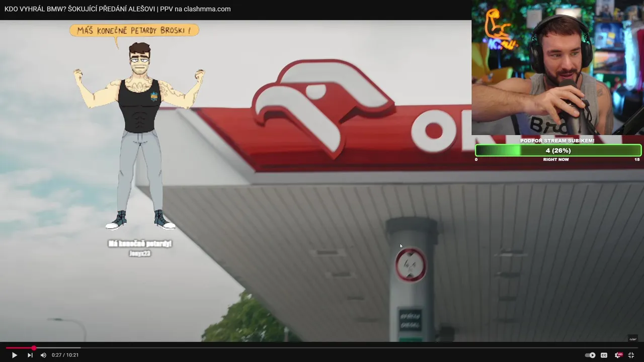Click the sub goal progress bar
The width and height of the screenshot is (644, 362).
pyautogui.click(x=558, y=150)
